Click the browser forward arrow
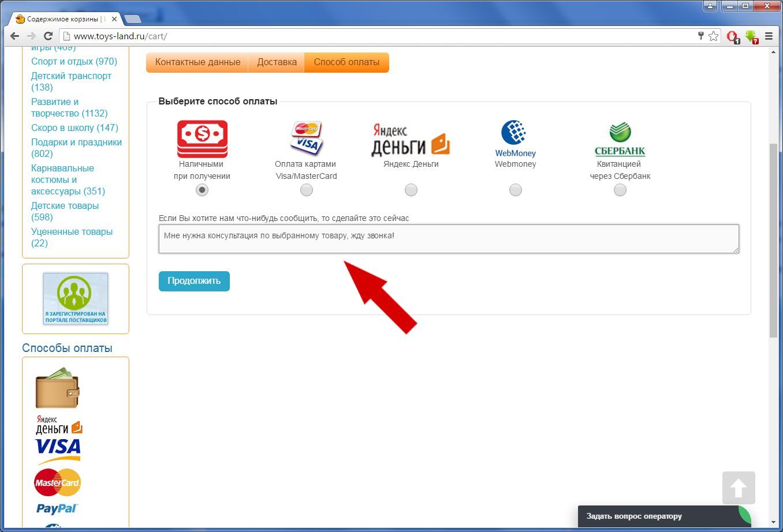The width and height of the screenshot is (783, 532). click(32, 36)
